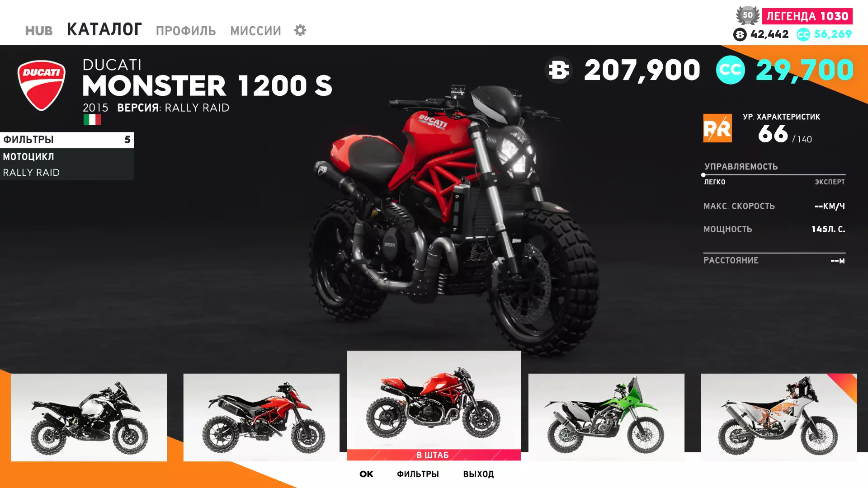Click the Crew Credits icon beside 29,700
The image size is (868, 488).
[730, 70]
